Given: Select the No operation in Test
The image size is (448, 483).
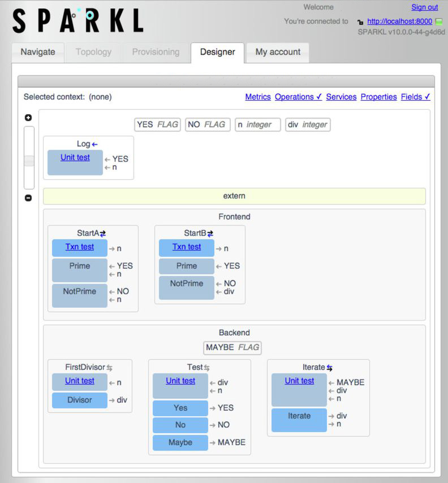Looking at the screenshot, I should [x=180, y=425].
